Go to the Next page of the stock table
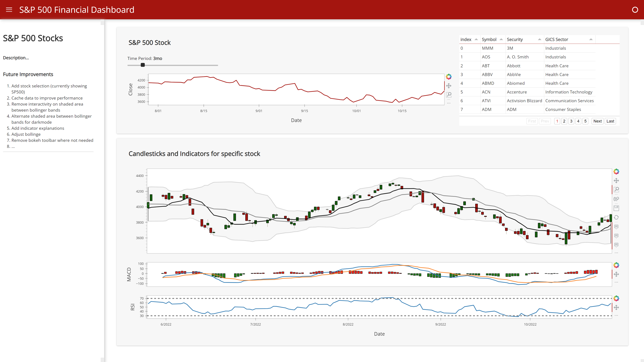 [x=598, y=121]
